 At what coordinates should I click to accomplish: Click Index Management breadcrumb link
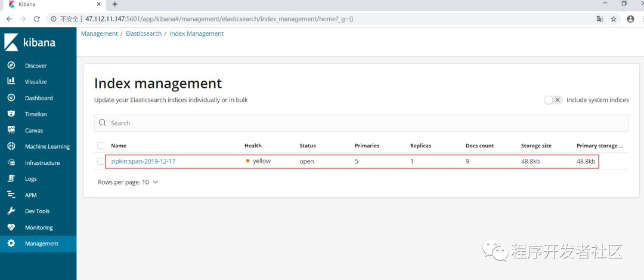pos(196,33)
